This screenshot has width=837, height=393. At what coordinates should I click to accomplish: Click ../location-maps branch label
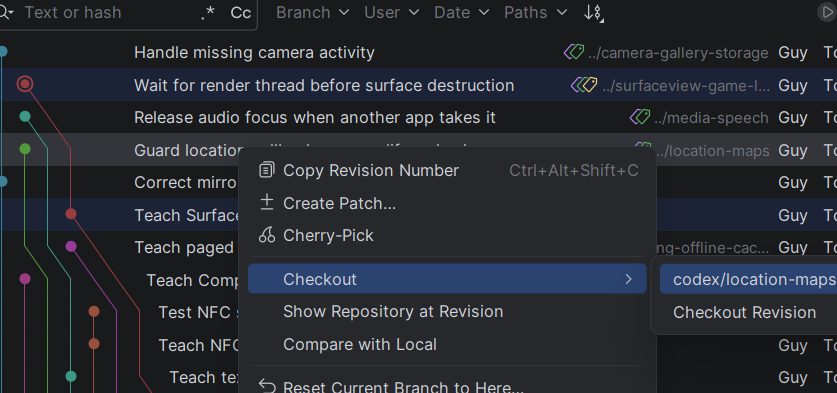click(713, 151)
